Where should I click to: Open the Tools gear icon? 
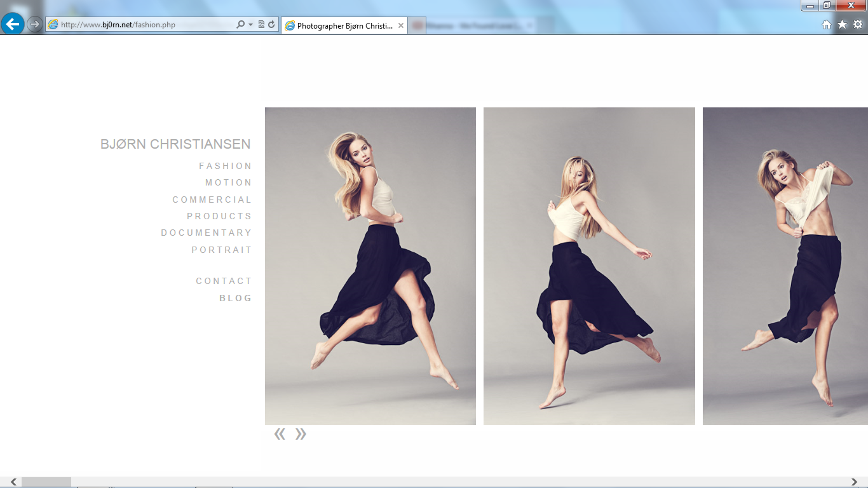point(857,25)
